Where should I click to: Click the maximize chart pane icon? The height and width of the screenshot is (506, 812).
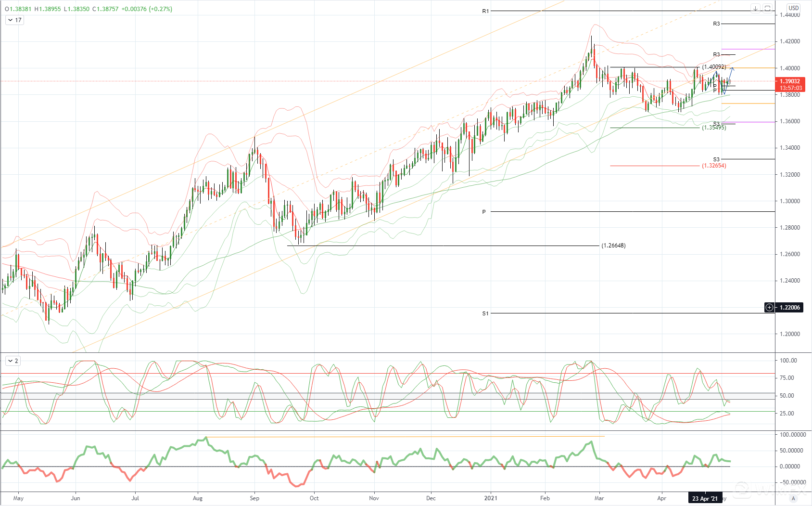(x=767, y=8)
